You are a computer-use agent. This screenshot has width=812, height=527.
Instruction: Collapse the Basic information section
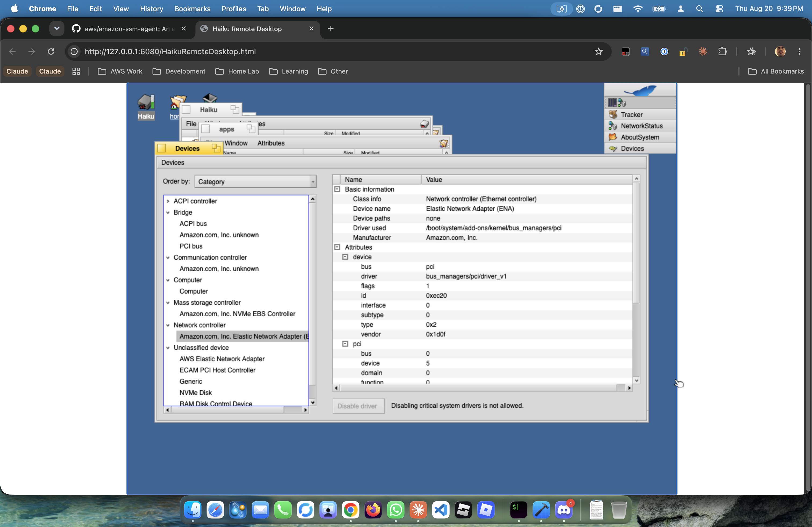click(337, 189)
